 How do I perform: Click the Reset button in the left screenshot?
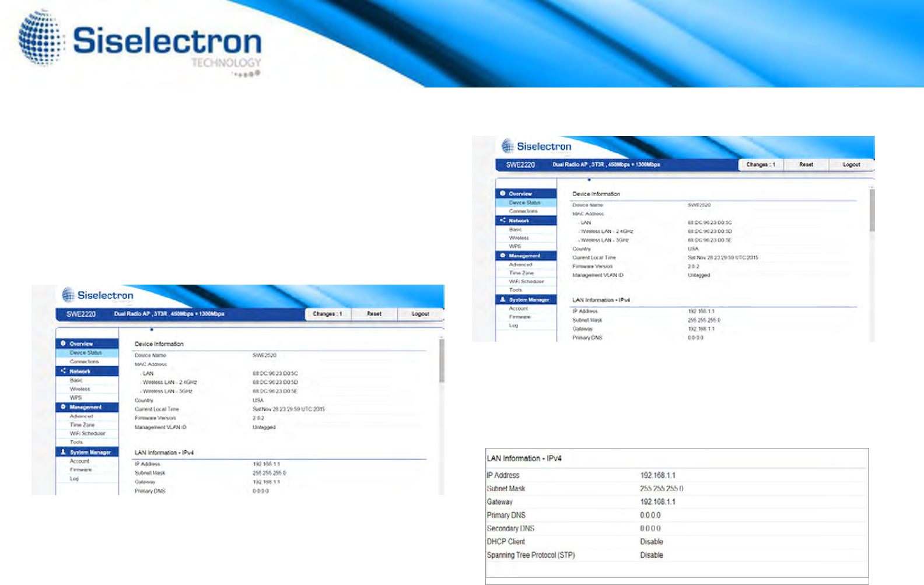(374, 314)
